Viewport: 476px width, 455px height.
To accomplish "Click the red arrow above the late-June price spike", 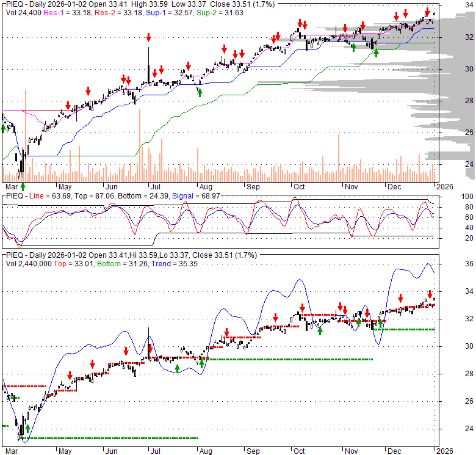I will point(148,38).
